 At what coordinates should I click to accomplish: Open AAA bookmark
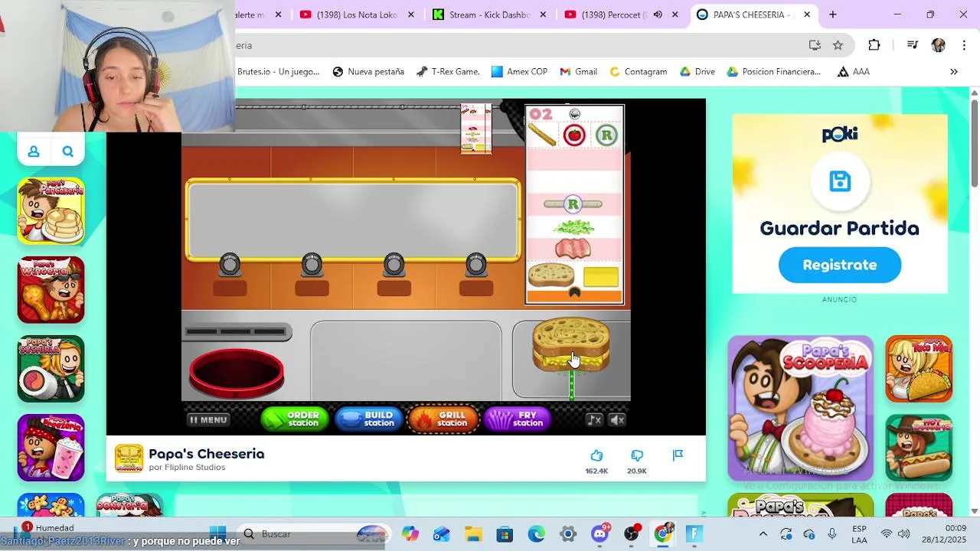click(854, 72)
